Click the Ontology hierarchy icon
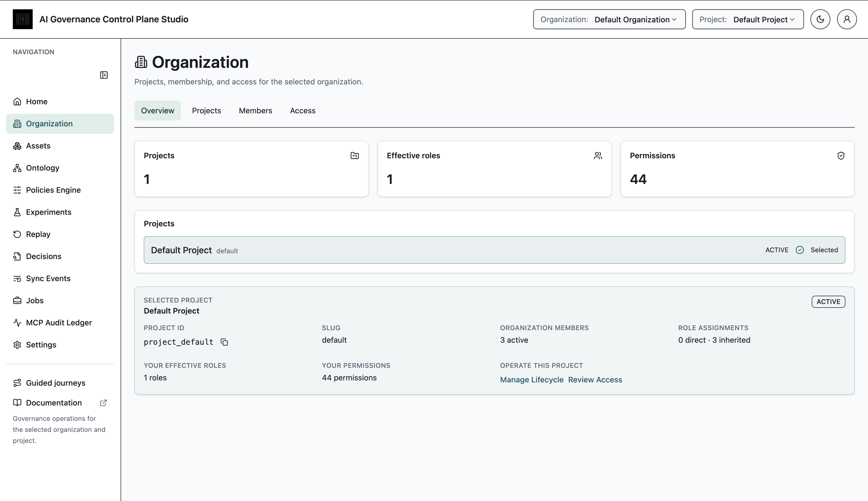 tap(17, 168)
